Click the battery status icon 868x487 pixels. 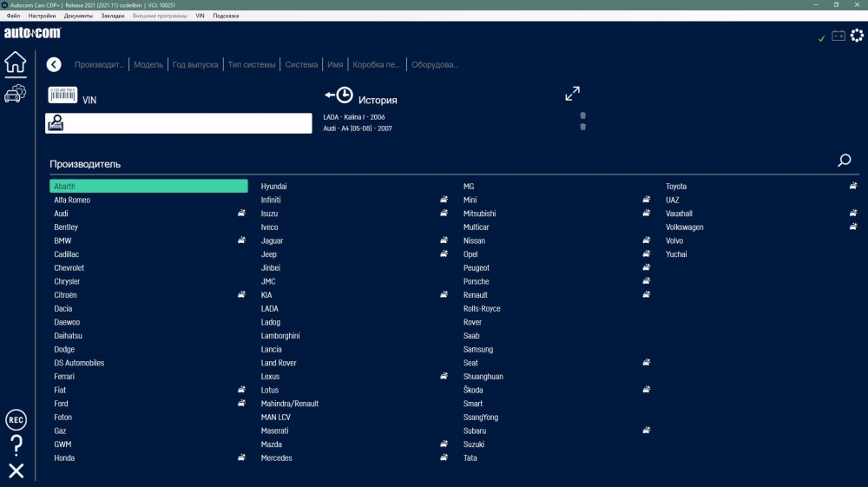pos(838,36)
